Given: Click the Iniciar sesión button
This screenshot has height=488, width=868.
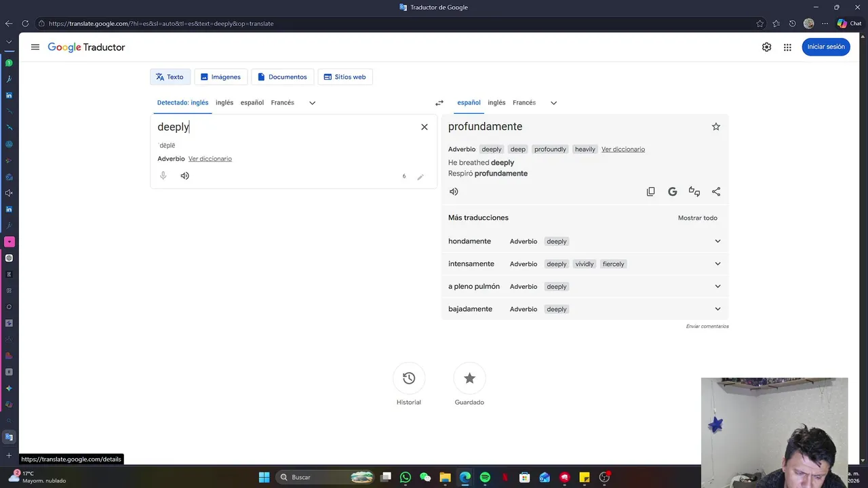Looking at the screenshot, I should [826, 47].
